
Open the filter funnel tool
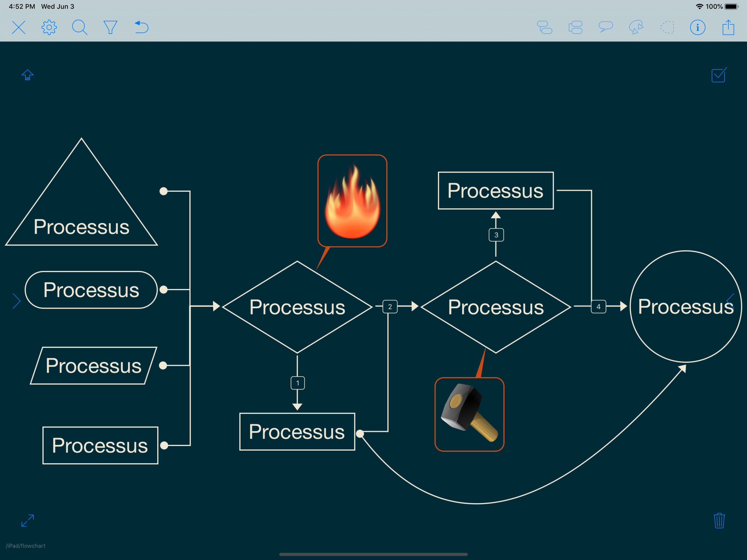(110, 27)
